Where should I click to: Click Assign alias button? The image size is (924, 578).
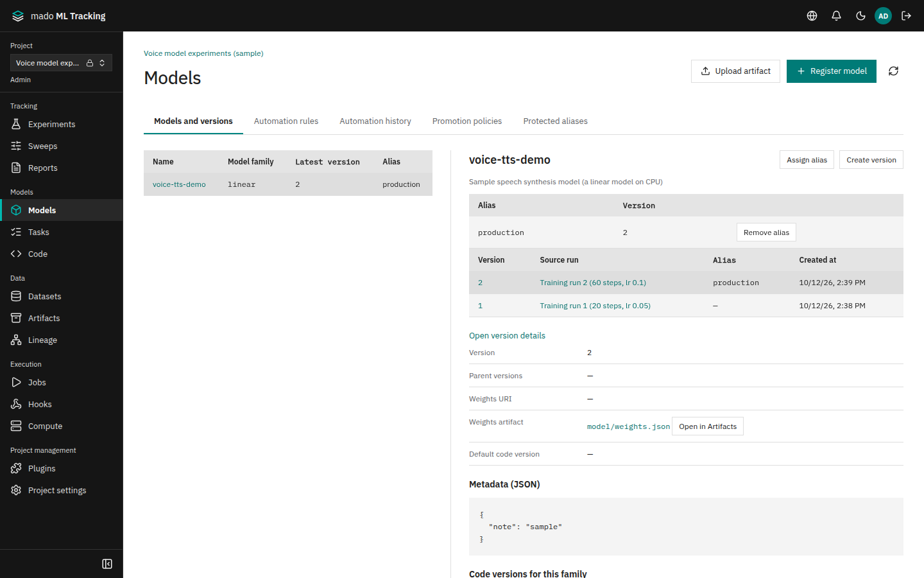(807, 160)
